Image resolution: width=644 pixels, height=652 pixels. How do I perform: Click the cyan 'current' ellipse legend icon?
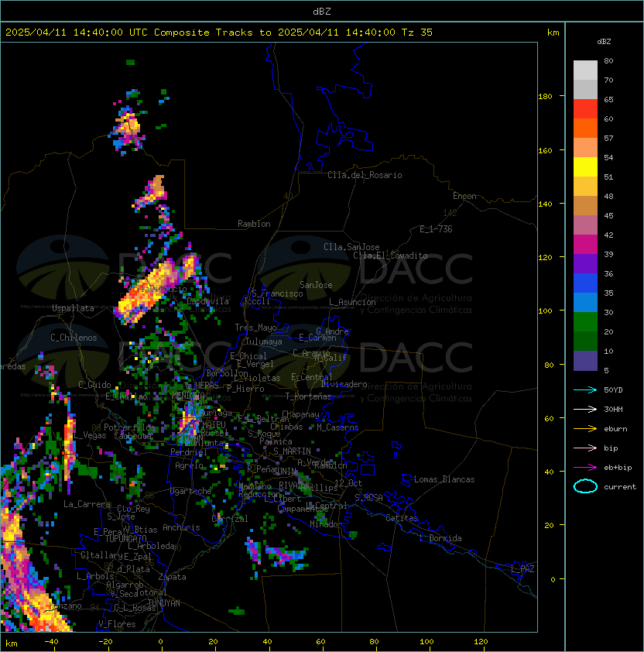tap(585, 486)
